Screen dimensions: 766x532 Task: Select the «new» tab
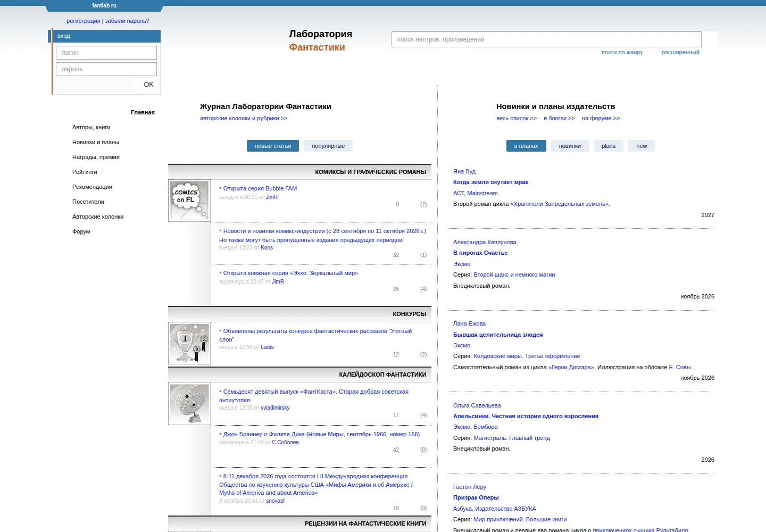point(642,146)
